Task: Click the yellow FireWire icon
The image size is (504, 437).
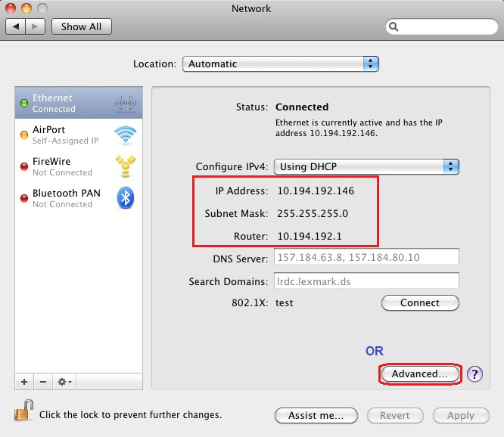Action: pos(126,166)
